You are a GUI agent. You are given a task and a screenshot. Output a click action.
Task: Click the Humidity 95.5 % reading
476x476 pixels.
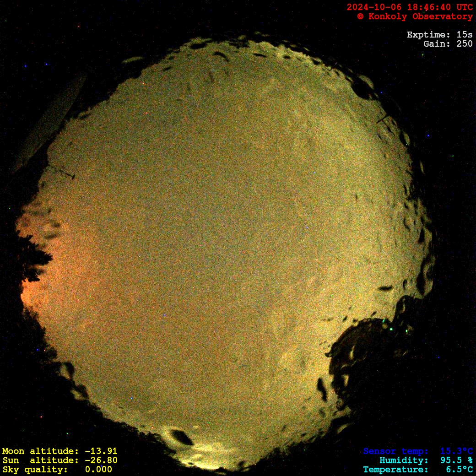[426, 460]
